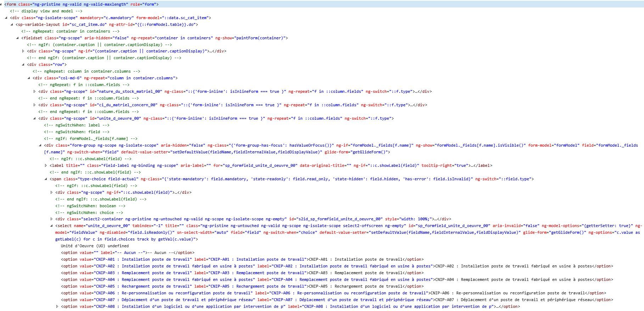Viewport: 644px width, 311px height.
Task: Expand the ci_du_matriel_concern_00 div node
Action: (35, 105)
